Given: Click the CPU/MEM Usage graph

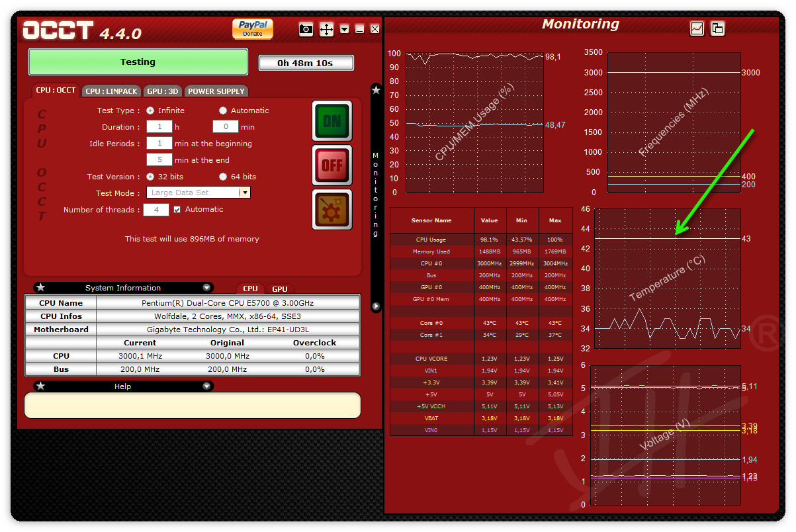Looking at the screenshot, I should (474, 122).
